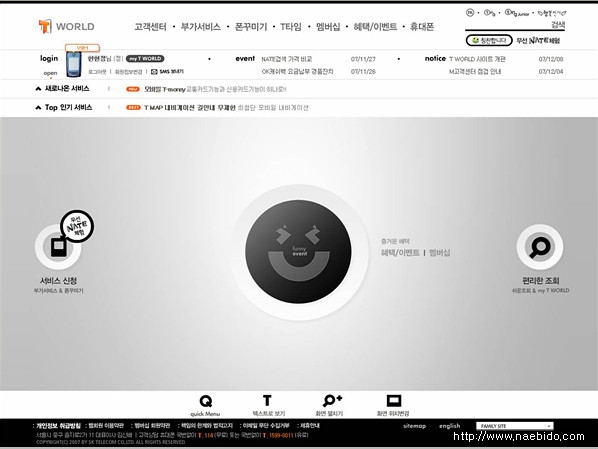
Task: Click the 로그아웃 link
Action: [97, 72]
